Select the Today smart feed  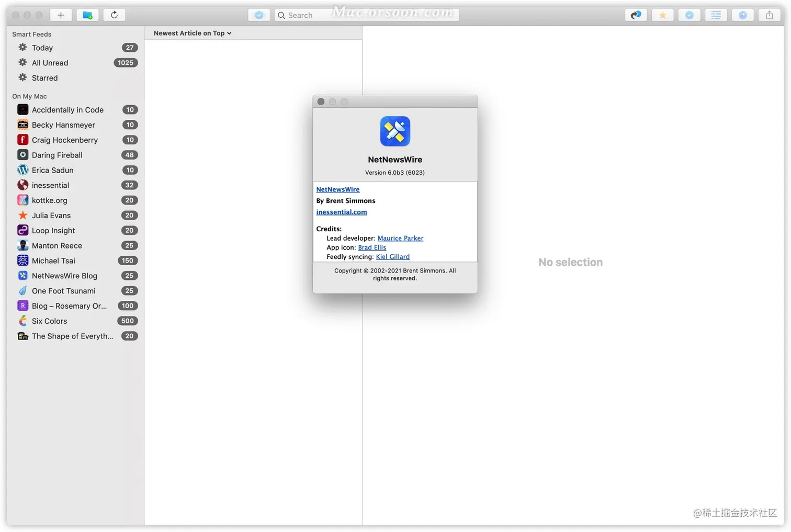pyautogui.click(x=75, y=48)
